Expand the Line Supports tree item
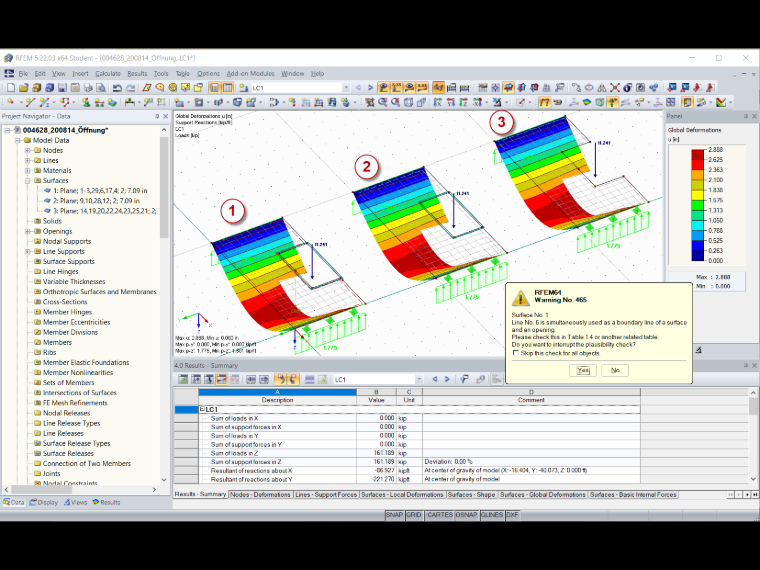The height and width of the screenshot is (570, 760). click(x=28, y=251)
